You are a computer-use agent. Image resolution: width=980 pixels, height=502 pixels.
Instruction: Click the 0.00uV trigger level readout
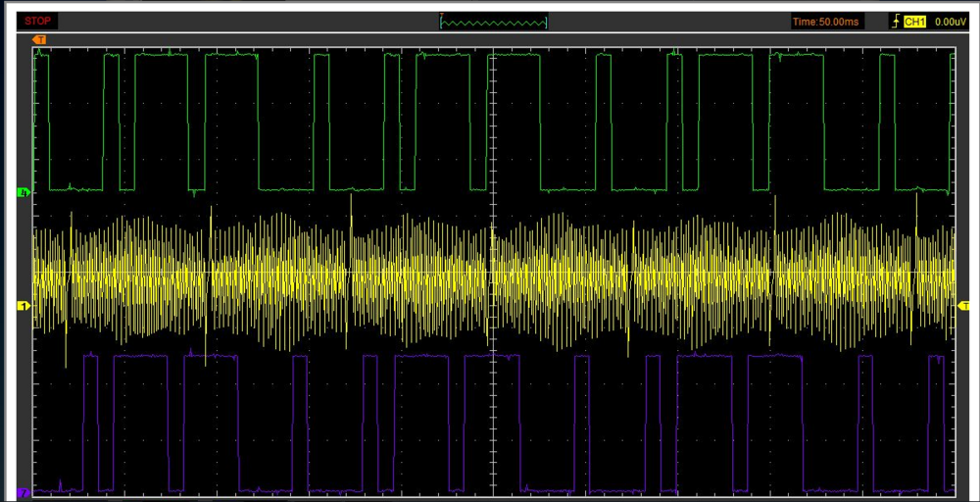950,21
